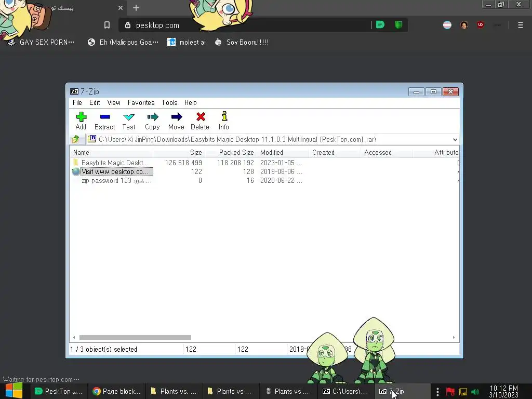Click the network tray icon
Viewport: 532px width, 399px height.
tap(463, 392)
